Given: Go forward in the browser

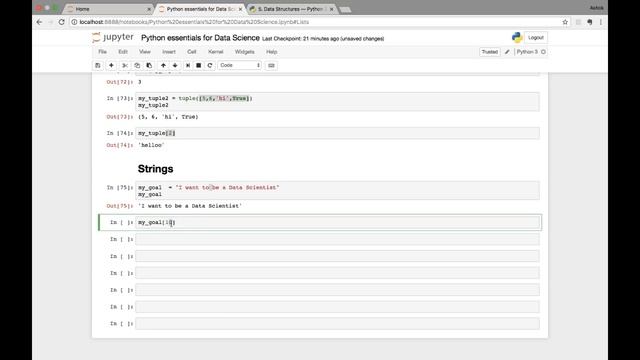Looking at the screenshot, I should [x=51, y=22].
